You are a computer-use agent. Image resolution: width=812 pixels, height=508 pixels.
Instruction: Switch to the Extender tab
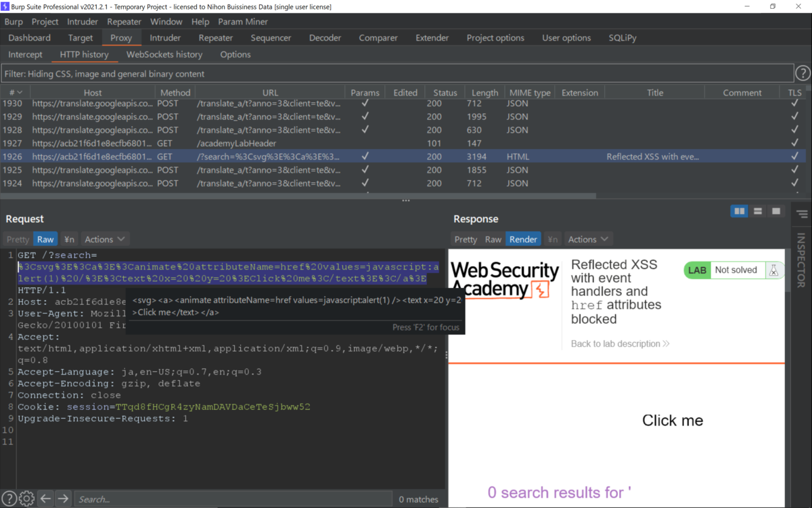tap(433, 38)
